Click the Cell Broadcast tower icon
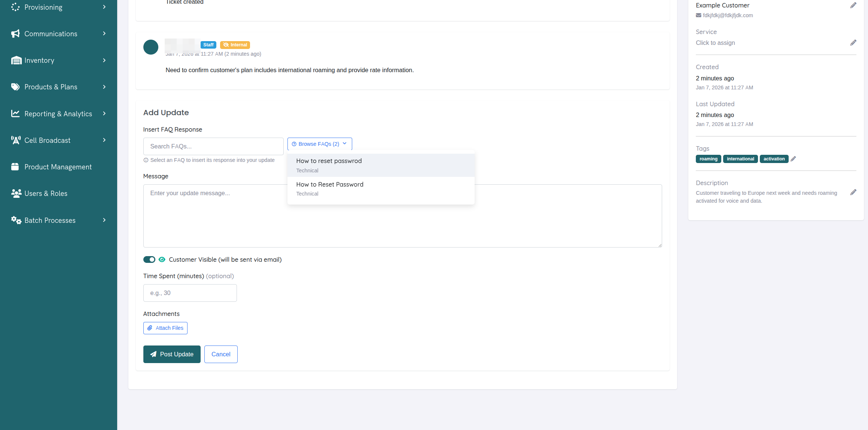 (15, 140)
